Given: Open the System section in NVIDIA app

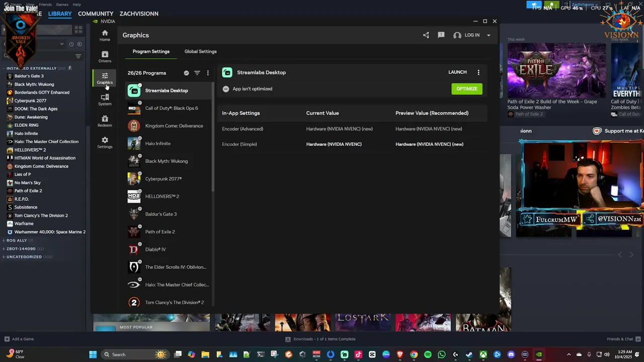Looking at the screenshot, I should (105, 100).
